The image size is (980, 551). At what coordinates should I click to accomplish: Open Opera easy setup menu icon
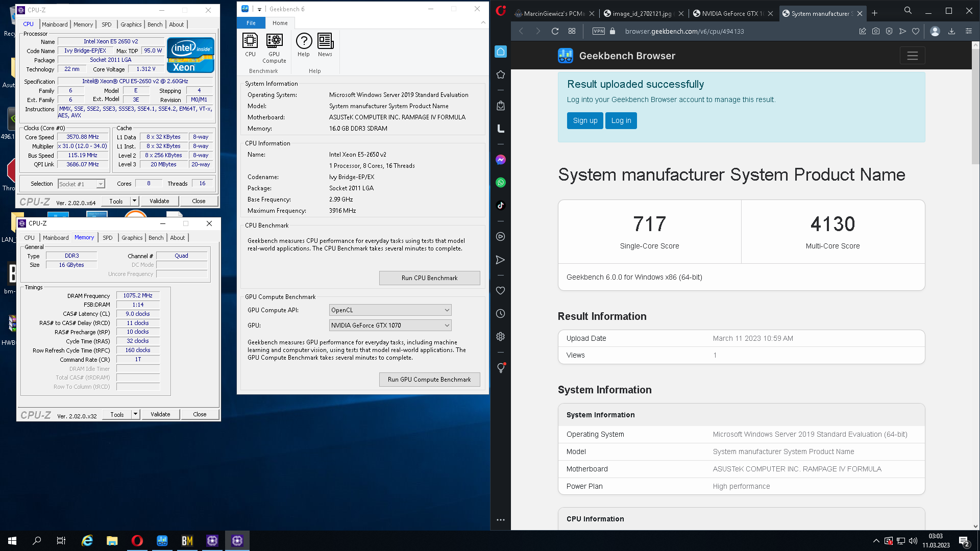click(969, 31)
